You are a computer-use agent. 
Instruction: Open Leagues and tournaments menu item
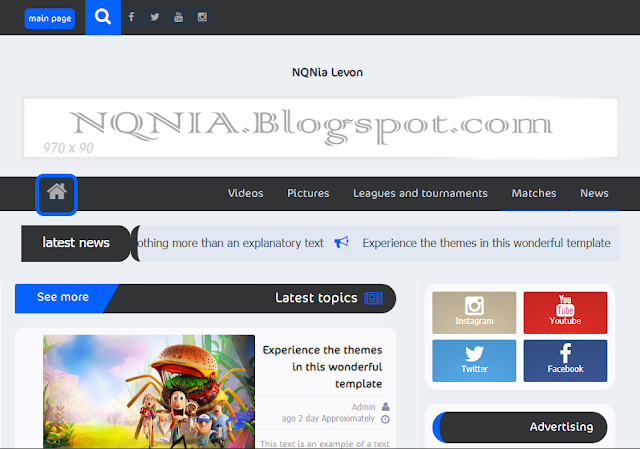[420, 193]
